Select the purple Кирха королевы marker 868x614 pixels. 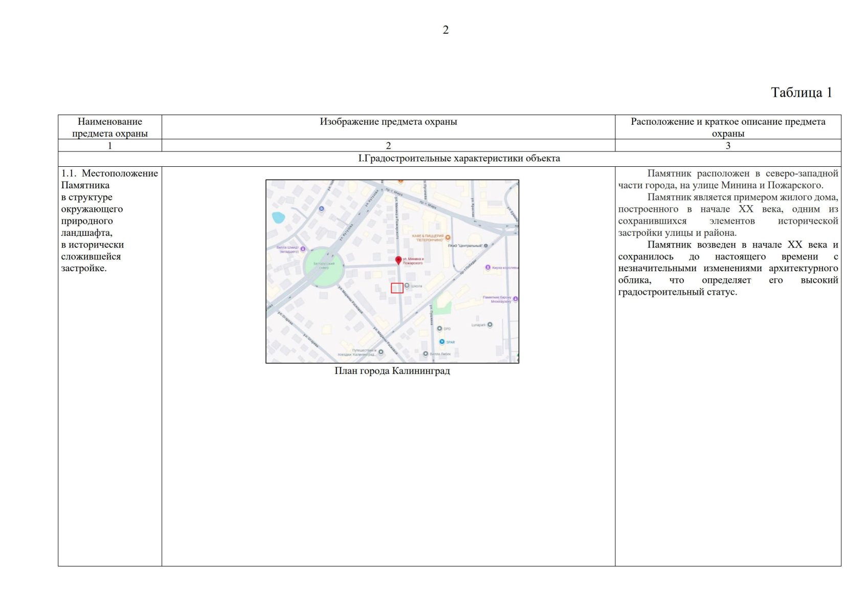click(x=487, y=267)
